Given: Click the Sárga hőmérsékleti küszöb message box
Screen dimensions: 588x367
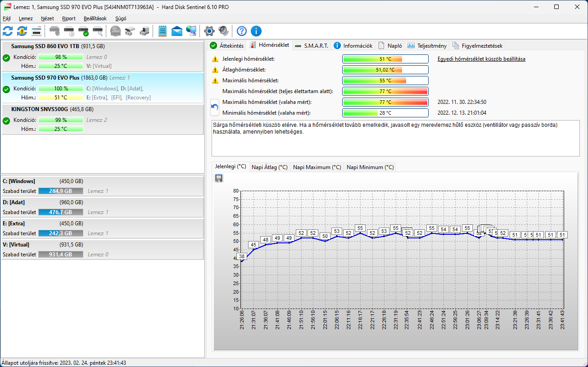Looking at the screenshot, I should (395, 138).
